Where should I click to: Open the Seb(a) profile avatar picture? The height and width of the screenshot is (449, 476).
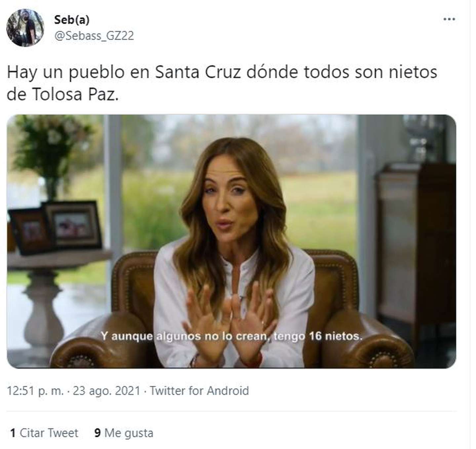tap(25, 27)
